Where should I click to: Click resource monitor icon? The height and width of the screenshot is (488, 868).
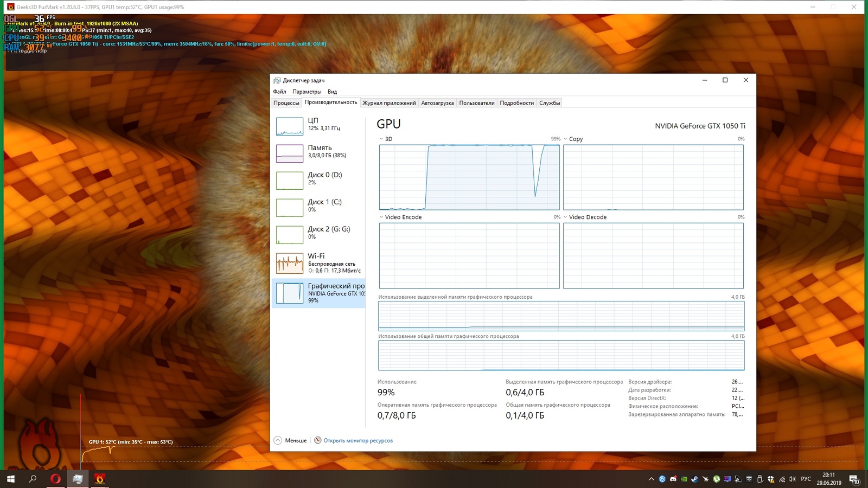click(318, 440)
